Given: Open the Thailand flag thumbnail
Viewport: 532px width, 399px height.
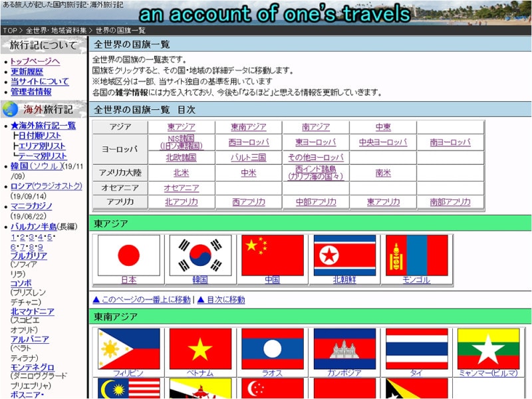Looking at the screenshot, I should tap(416, 349).
